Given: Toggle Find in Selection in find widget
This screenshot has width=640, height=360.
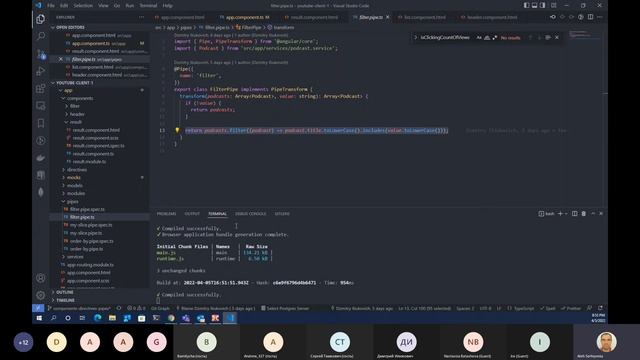Looking at the screenshot, I should (x=548, y=38).
